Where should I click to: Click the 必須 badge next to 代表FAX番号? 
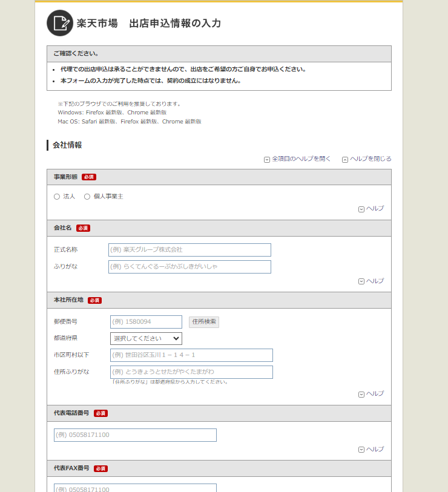pyautogui.click(x=100, y=469)
